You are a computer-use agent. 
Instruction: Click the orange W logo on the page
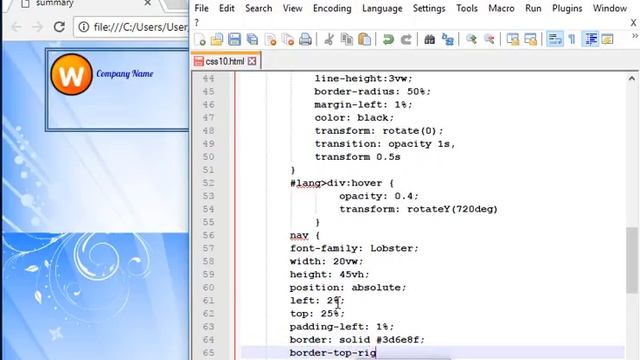71,74
